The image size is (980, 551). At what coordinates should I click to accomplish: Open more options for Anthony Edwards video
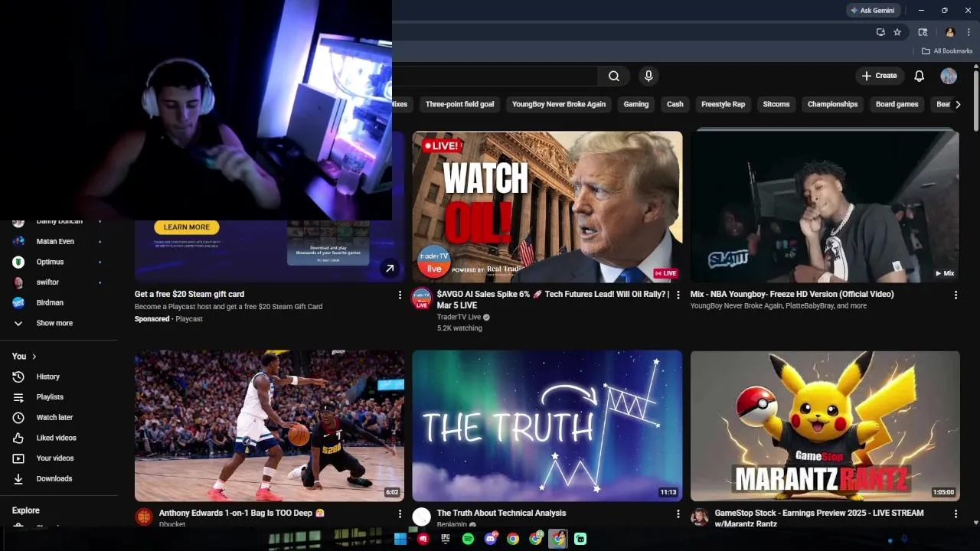[x=400, y=514]
